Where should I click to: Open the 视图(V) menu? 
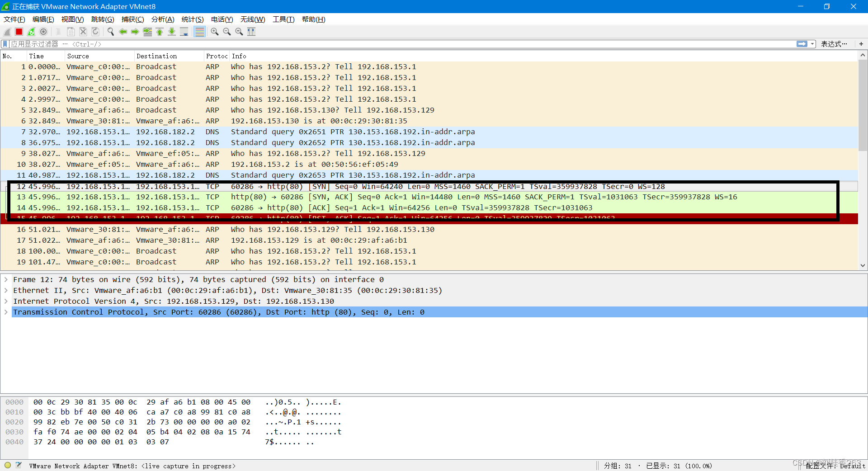(73, 19)
